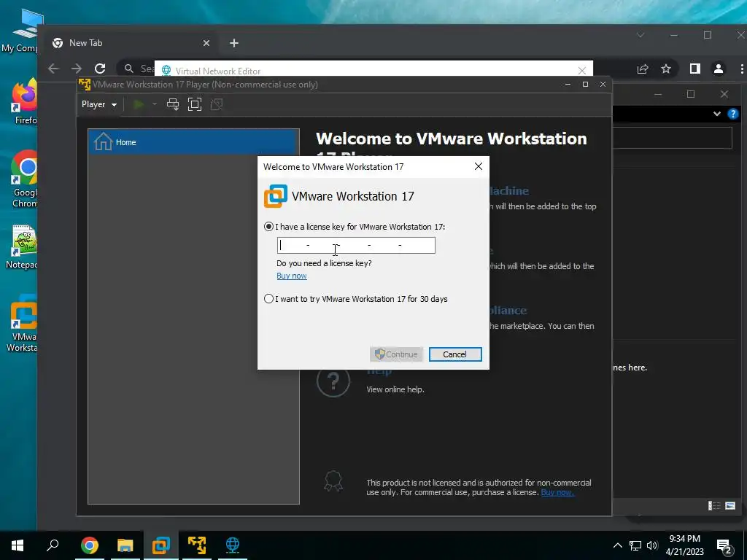The width and height of the screenshot is (747, 560).
Task: Reload the Chrome page
Action: click(99, 69)
